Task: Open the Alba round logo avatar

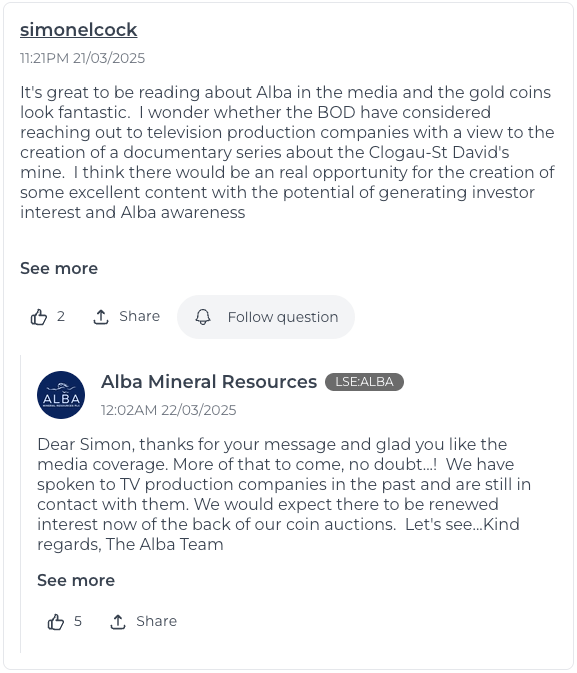Action: coord(61,395)
